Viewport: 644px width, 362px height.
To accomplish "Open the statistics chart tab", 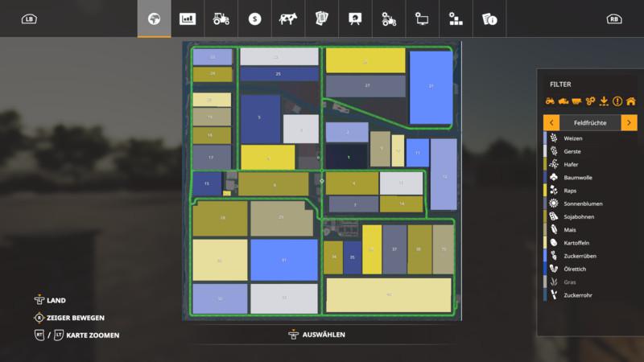I will [x=188, y=19].
